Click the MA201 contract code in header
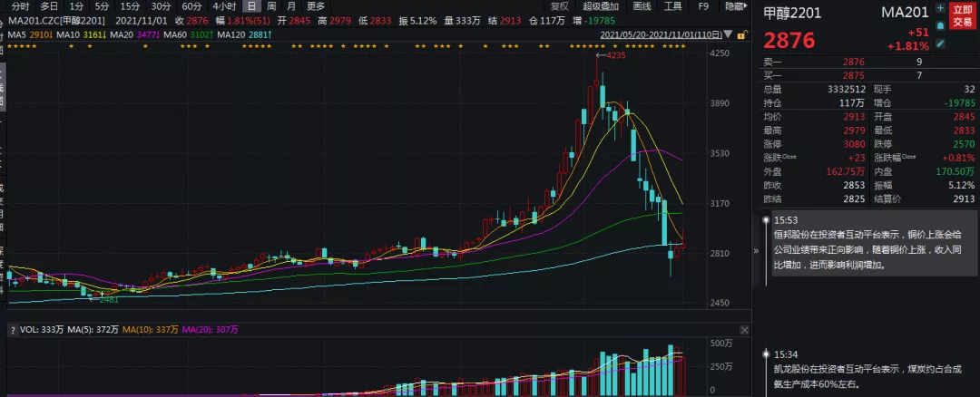This screenshot has width=980, height=397. [x=905, y=13]
